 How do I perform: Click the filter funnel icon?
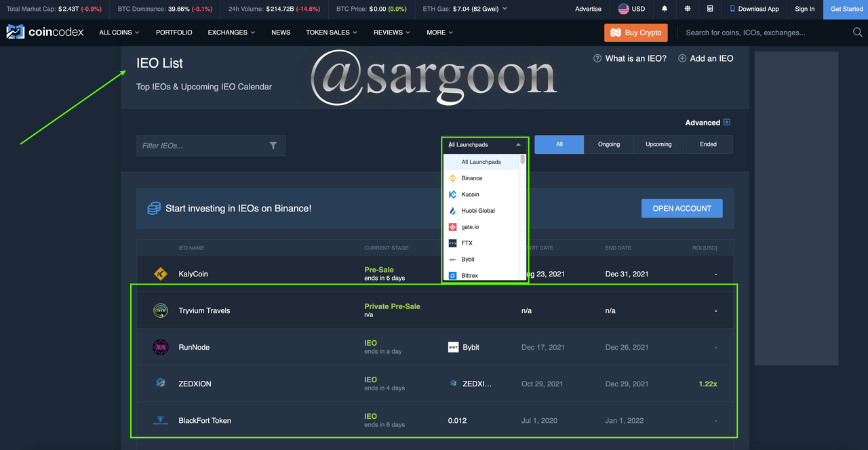(x=273, y=145)
